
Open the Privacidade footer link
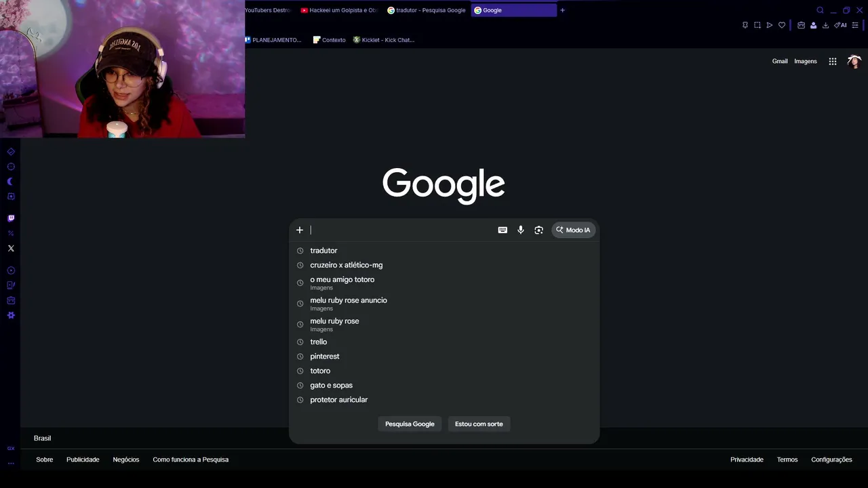(747, 460)
